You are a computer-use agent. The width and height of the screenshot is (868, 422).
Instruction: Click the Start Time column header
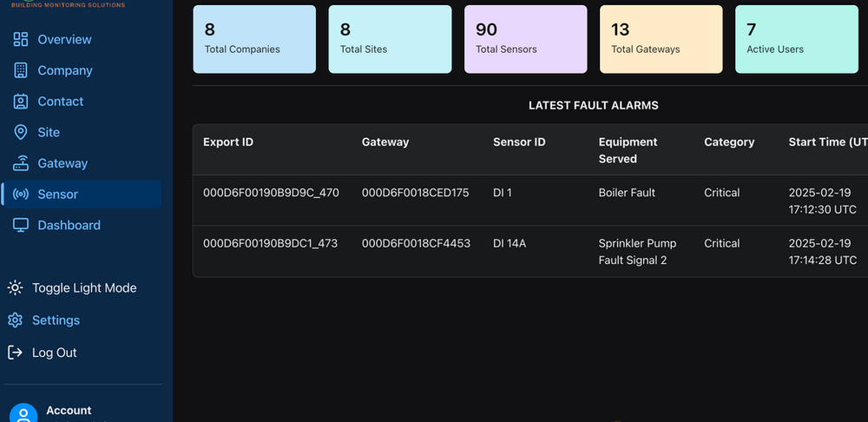828,142
